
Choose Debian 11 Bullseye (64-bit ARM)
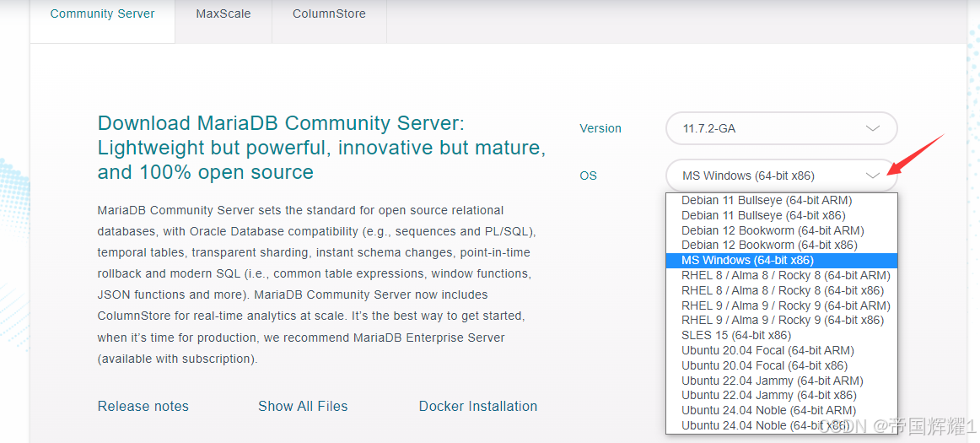coord(782,201)
